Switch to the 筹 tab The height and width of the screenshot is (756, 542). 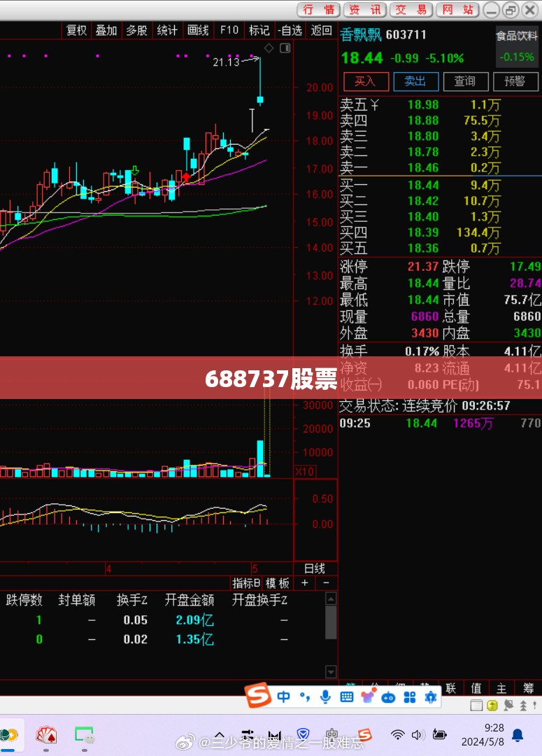tap(528, 688)
